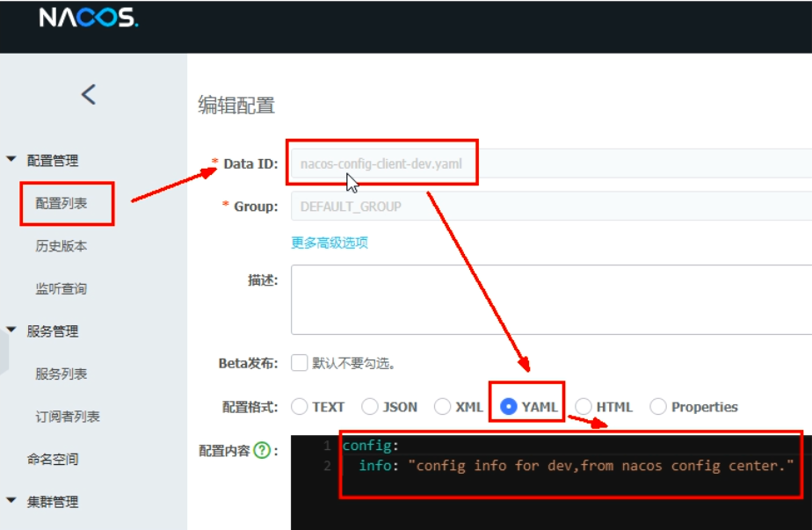Open 历史版本 in the sidebar

[x=62, y=245]
